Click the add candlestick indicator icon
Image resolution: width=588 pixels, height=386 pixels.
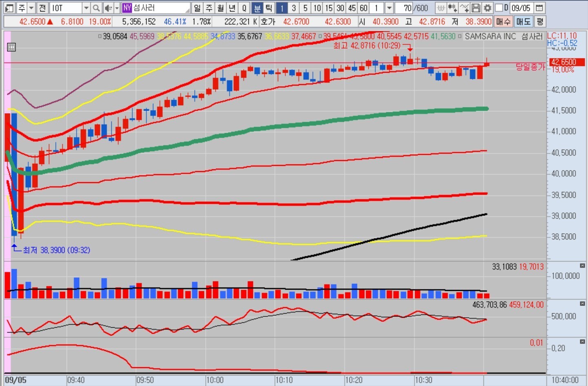(452, 8)
